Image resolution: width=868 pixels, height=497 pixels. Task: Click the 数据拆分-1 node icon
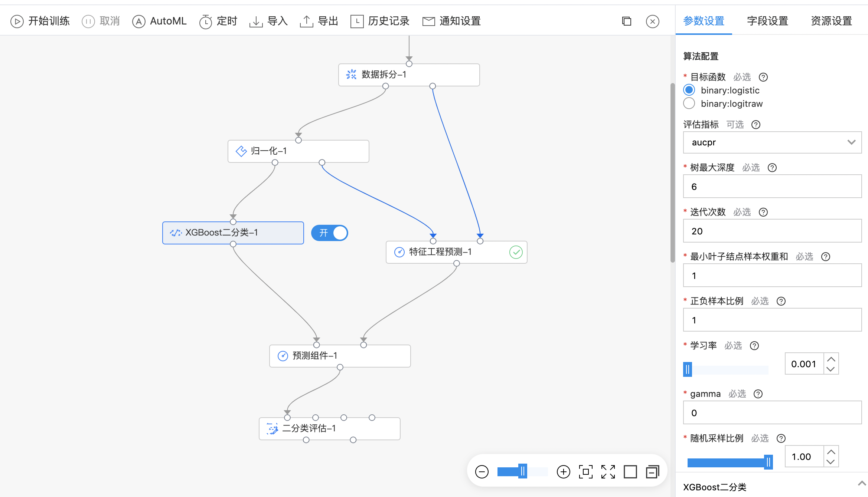351,75
